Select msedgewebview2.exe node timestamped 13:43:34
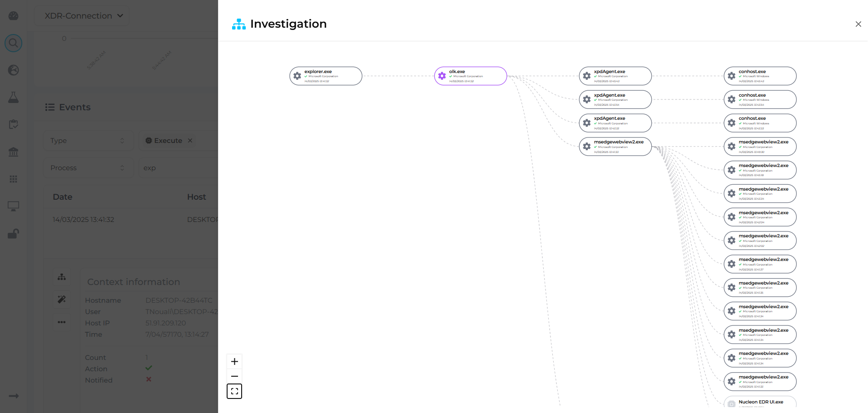This screenshot has height=413, width=868. point(760,193)
